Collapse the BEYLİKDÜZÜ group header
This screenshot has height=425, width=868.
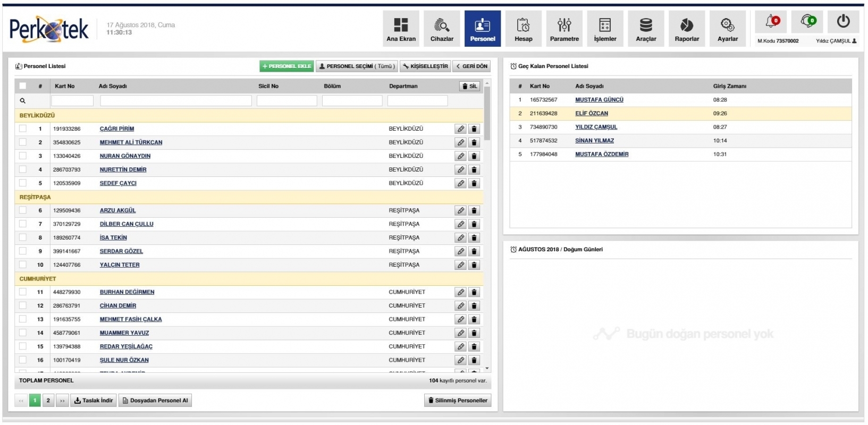coord(37,115)
